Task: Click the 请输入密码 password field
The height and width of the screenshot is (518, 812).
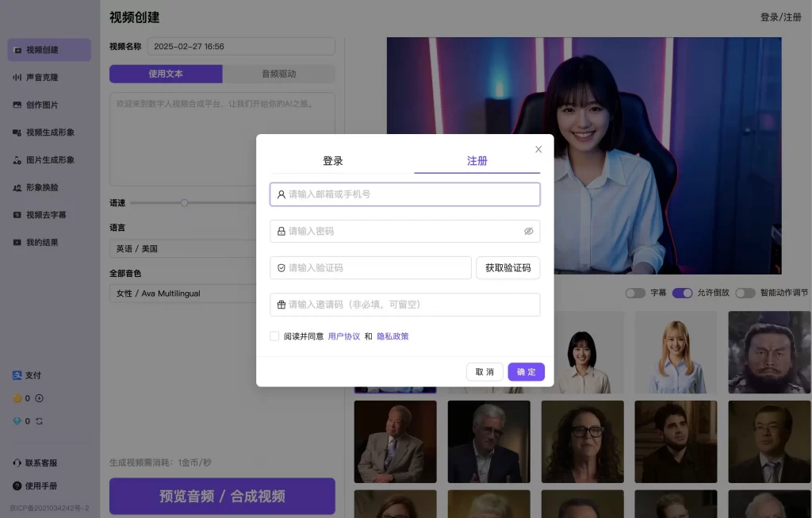Action: click(405, 231)
